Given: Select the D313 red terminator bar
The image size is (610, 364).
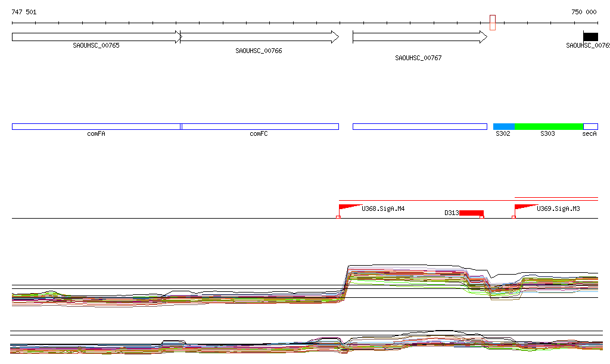Looking at the screenshot, I should [x=471, y=213].
